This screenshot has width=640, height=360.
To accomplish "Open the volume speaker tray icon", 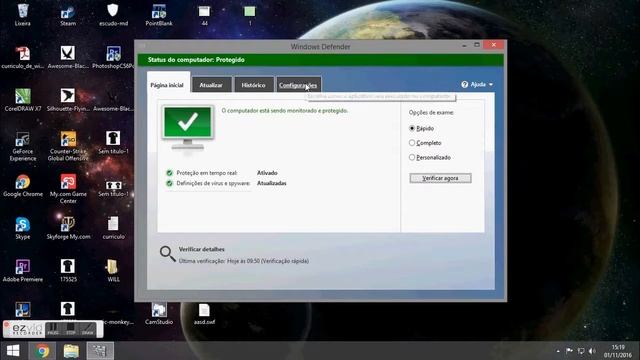I will [x=592, y=351].
